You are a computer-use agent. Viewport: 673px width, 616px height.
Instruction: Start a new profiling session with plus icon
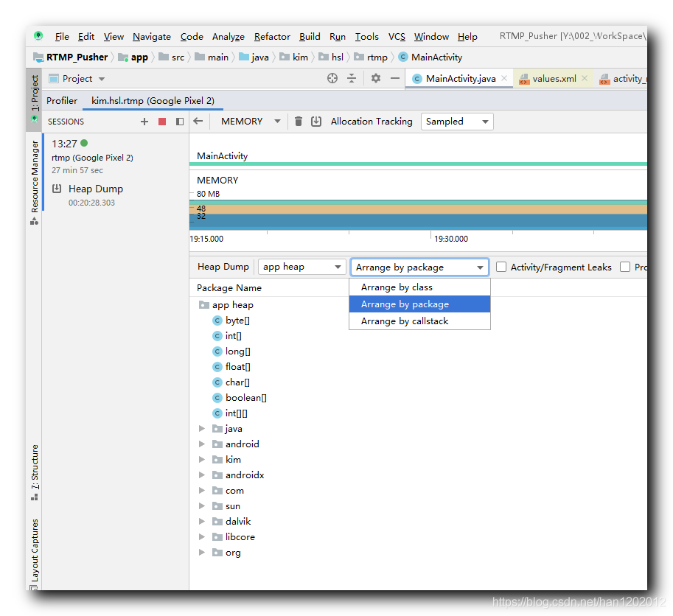144,122
